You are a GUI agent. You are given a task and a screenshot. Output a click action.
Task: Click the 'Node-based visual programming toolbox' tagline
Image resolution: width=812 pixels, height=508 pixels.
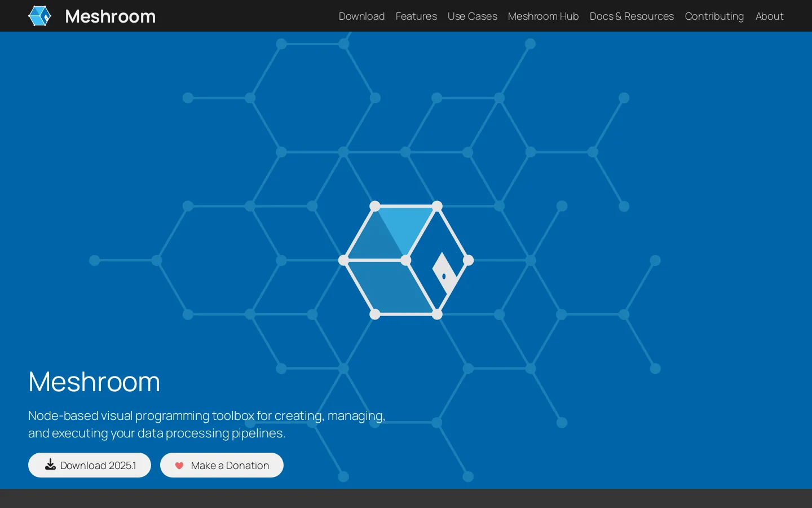tap(207, 424)
